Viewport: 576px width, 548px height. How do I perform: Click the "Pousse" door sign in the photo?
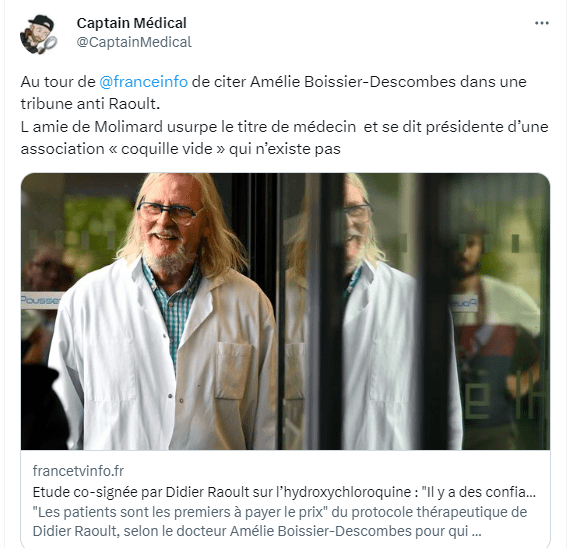point(40,300)
